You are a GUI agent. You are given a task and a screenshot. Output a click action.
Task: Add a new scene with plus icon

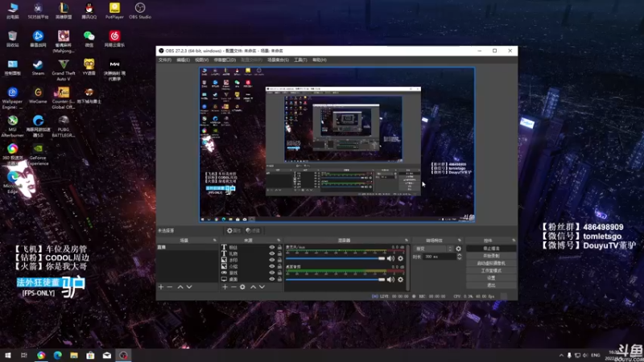[161, 287]
